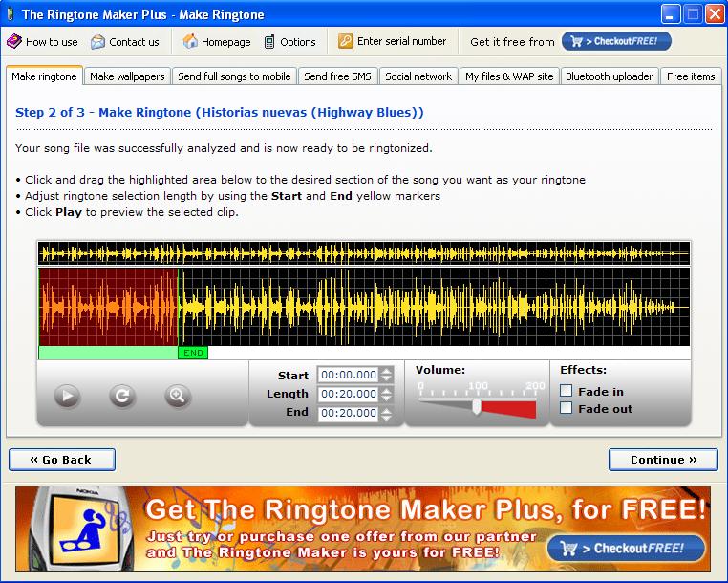728x583 pixels.
Task: Increase the End time with up arrow
Action: [386, 409]
